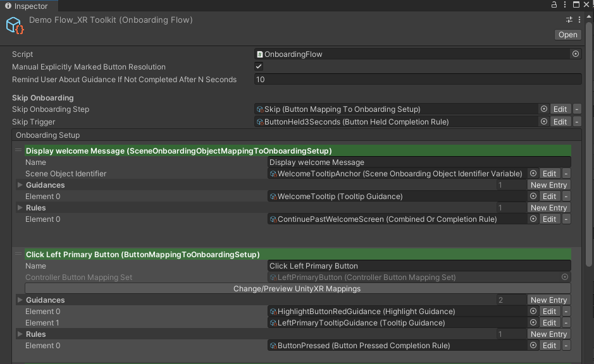Viewport: 594px width, 364px height.
Task: Open object picker for ButtonPressed rule
Action: (x=533, y=345)
